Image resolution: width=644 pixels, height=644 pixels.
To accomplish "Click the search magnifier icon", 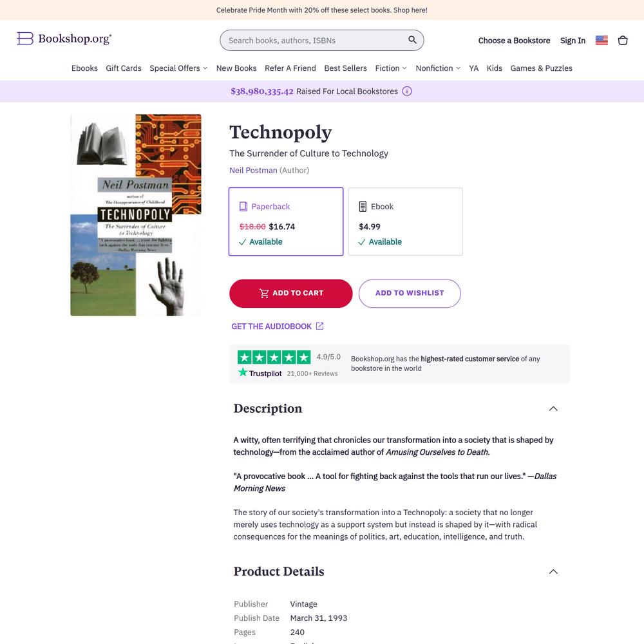I will (x=412, y=40).
